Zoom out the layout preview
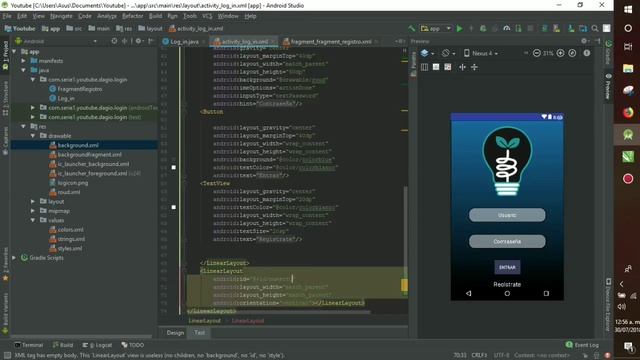 537,53
